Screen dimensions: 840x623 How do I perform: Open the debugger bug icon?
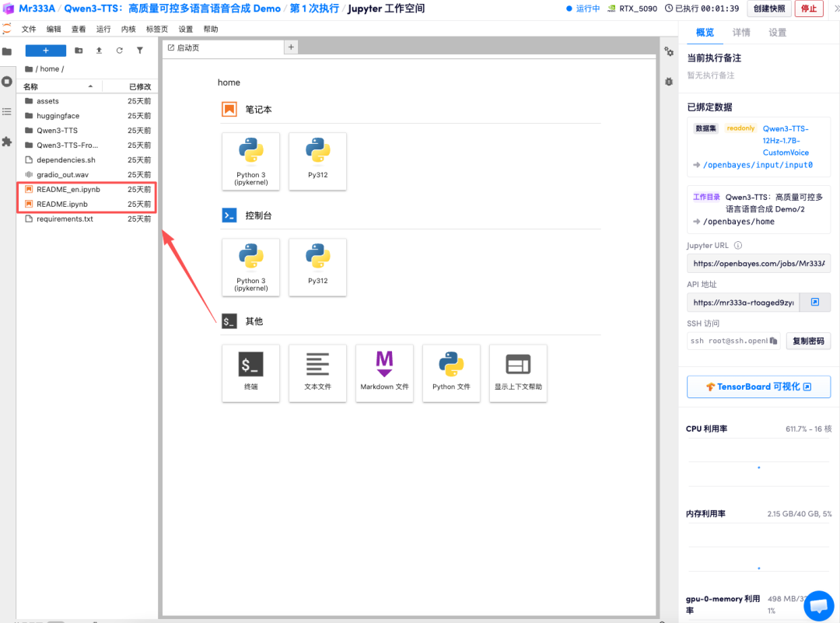point(669,82)
